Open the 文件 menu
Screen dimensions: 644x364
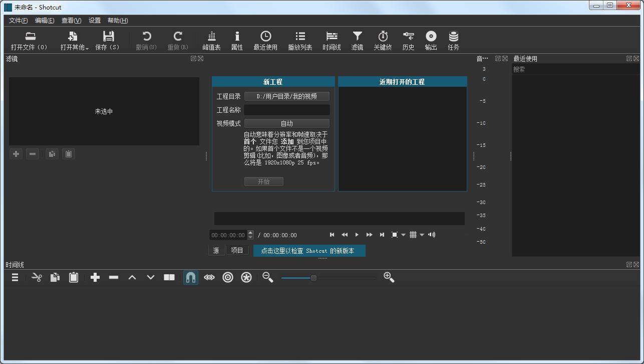tap(19, 21)
